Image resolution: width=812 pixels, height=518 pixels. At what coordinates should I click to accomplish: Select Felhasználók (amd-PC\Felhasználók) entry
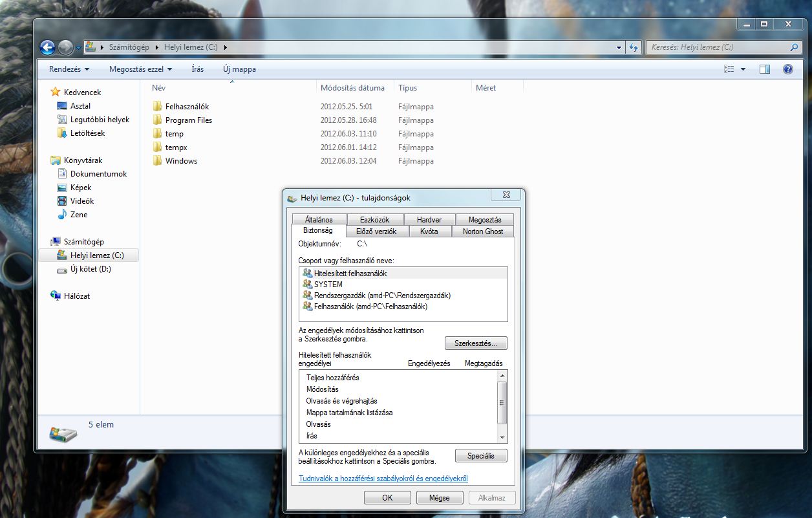click(403, 307)
